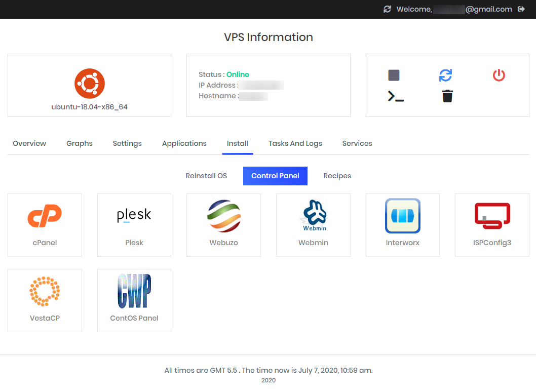The height and width of the screenshot is (392, 536).
Task: Open the Applications tab
Action: [x=184, y=143]
